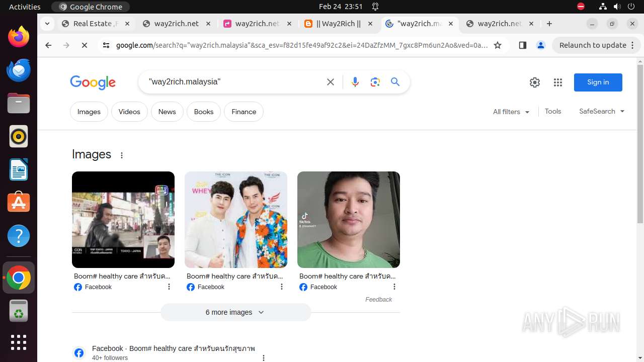The height and width of the screenshot is (362, 644).
Task: Search by image with Google Lens
Action: click(375, 82)
